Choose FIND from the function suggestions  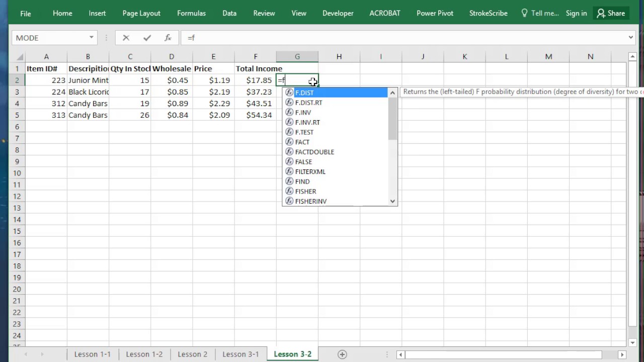pos(335,182)
